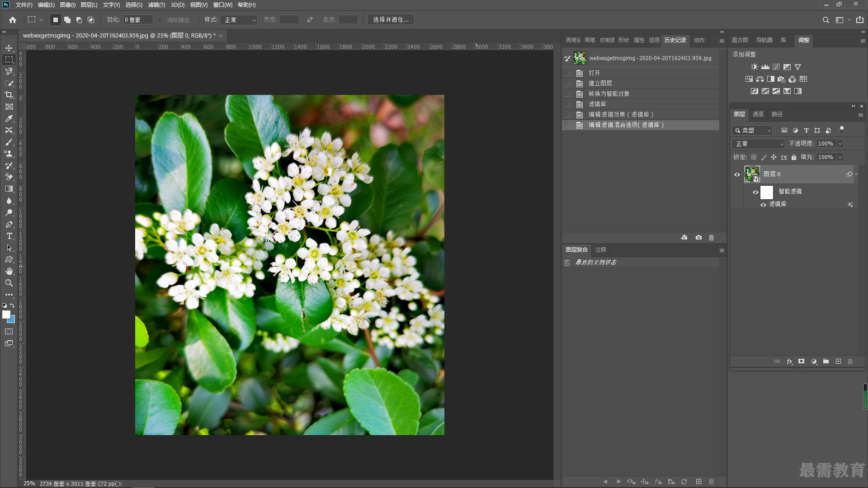Select the Pen tool
The image size is (868, 488).
[9, 224]
